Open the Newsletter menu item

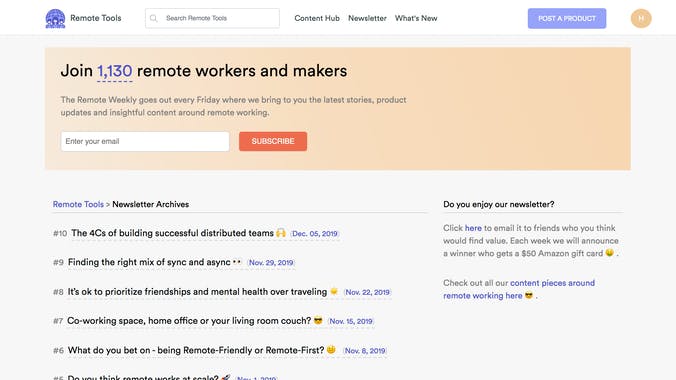click(367, 18)
